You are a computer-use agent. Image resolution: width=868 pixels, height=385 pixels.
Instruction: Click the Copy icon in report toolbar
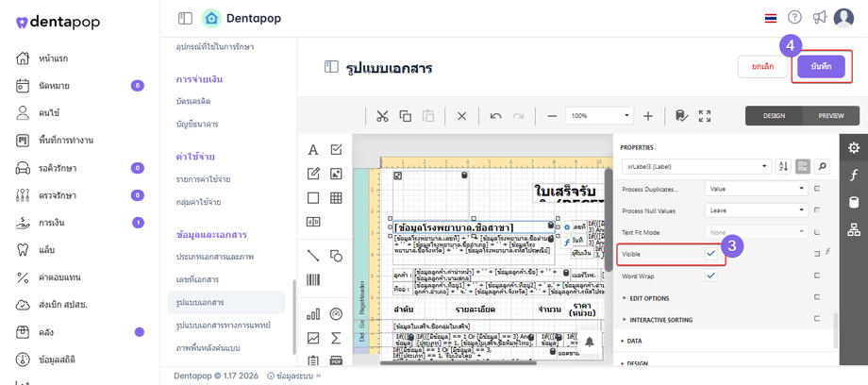pyautogui.click(x=405, y=116)
